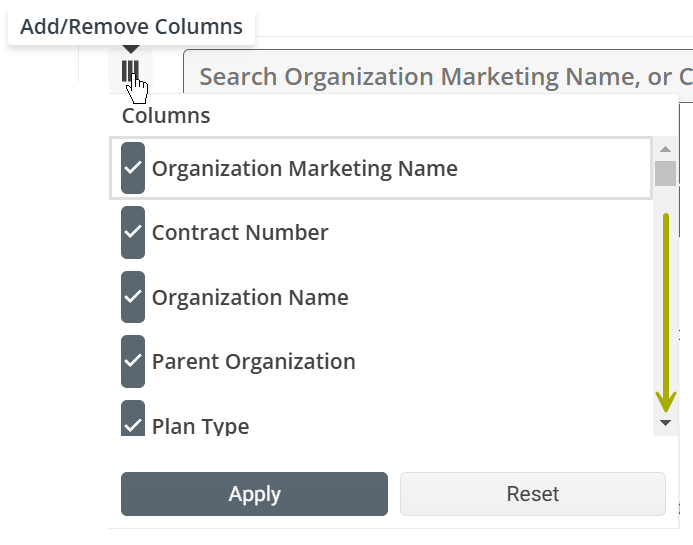
Task: Click the Columns panel heading
Action: tap(166, 116)
